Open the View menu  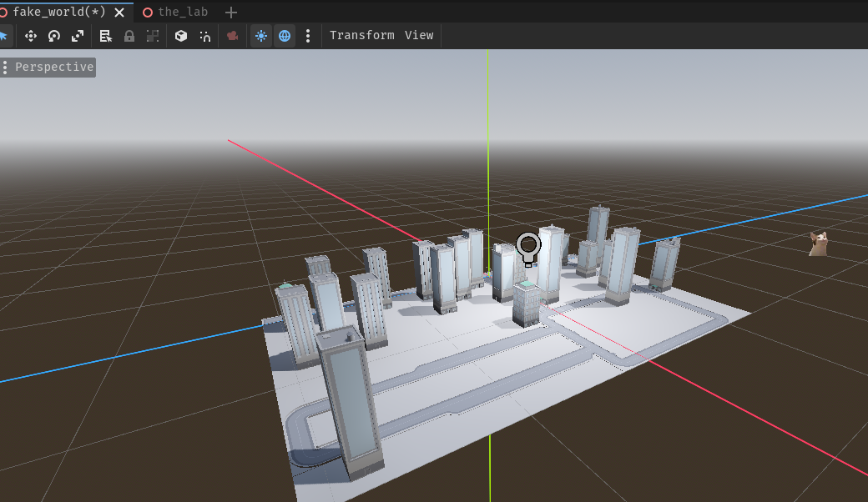pos(419,35)
